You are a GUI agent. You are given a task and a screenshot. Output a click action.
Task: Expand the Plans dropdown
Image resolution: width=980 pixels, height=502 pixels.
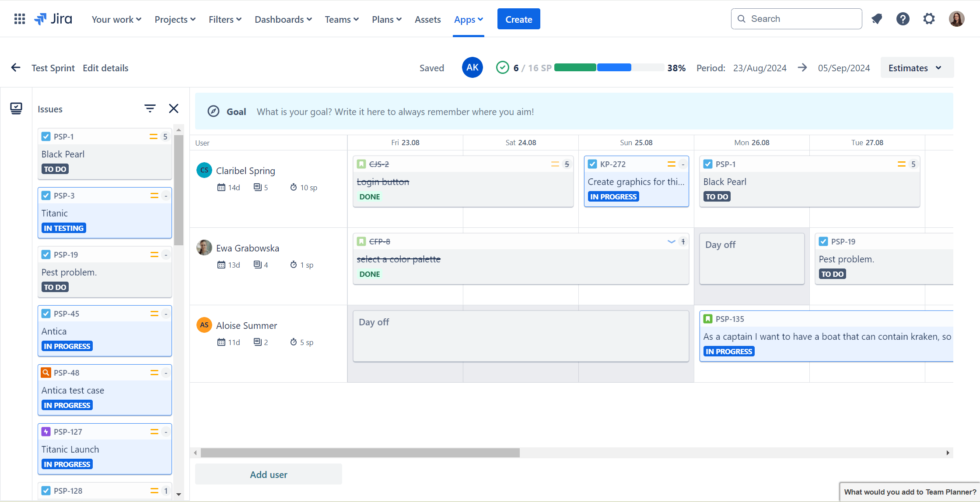[387, 19]
